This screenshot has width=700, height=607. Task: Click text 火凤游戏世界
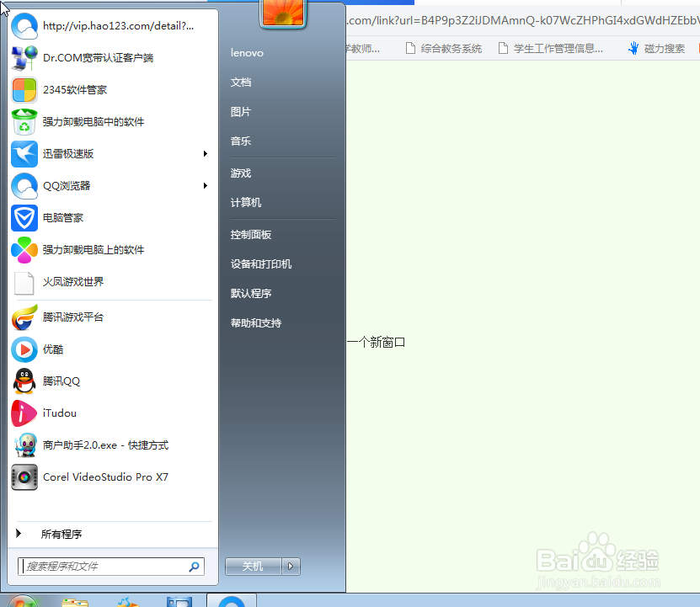tap(73, 282)
